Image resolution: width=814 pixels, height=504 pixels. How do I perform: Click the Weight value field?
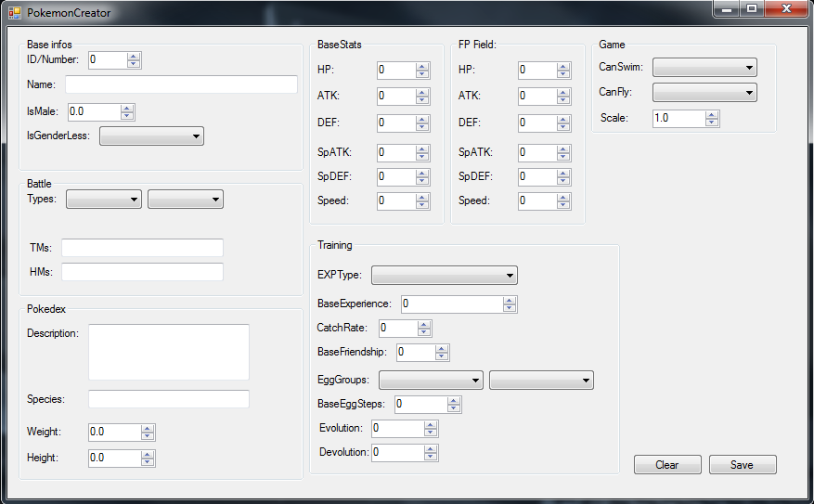(115, 433)
